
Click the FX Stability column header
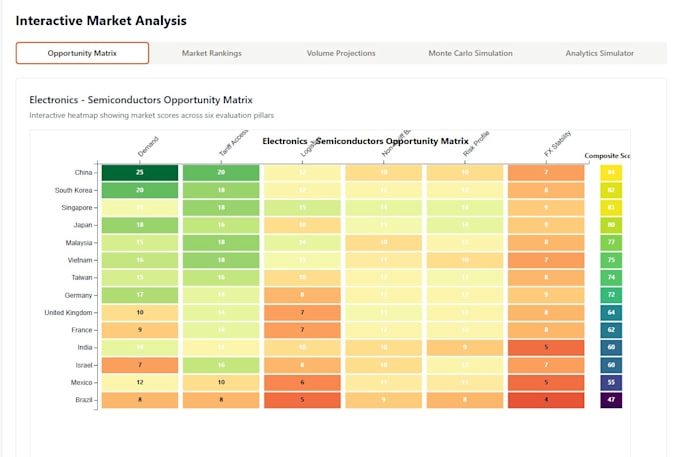coord(558,144)
